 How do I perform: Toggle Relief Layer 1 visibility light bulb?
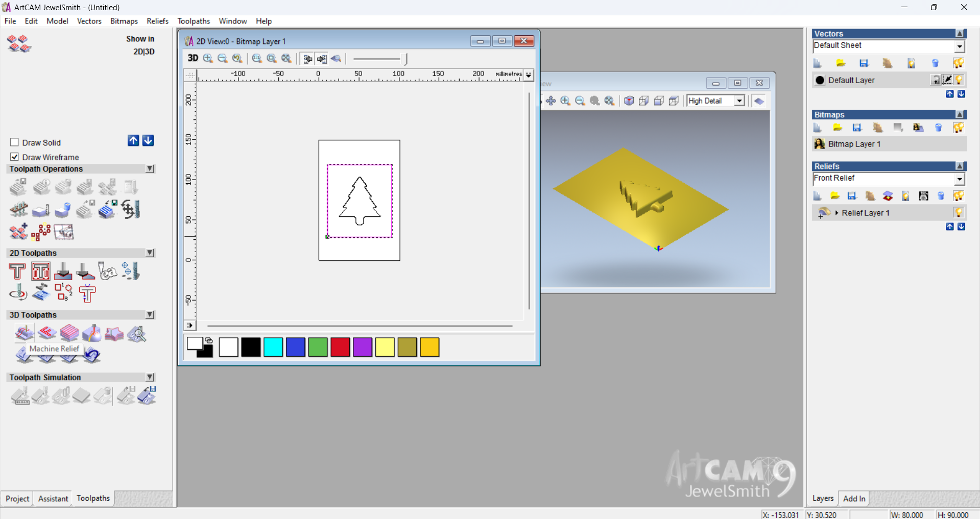point(959,212)
